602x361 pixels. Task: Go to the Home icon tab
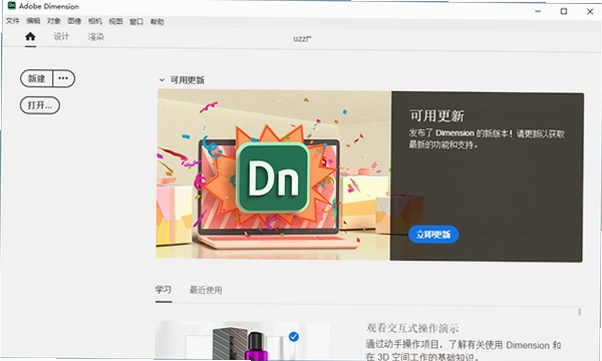coord(30,36)
